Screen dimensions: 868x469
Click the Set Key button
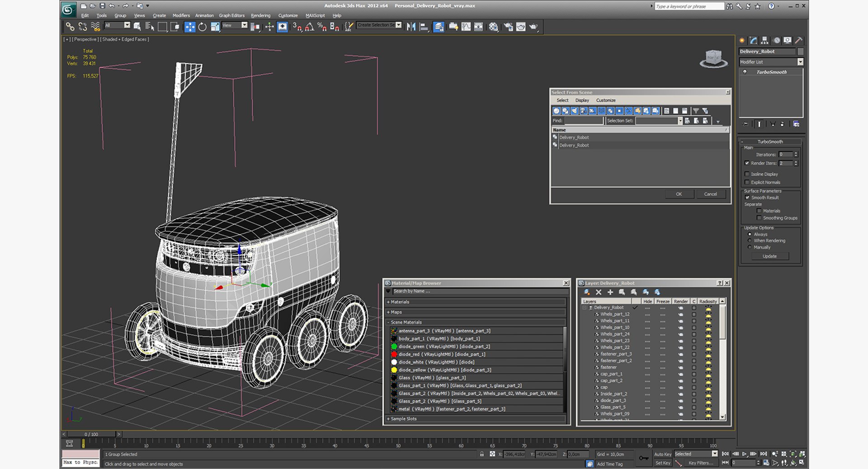tap(663, 463)
